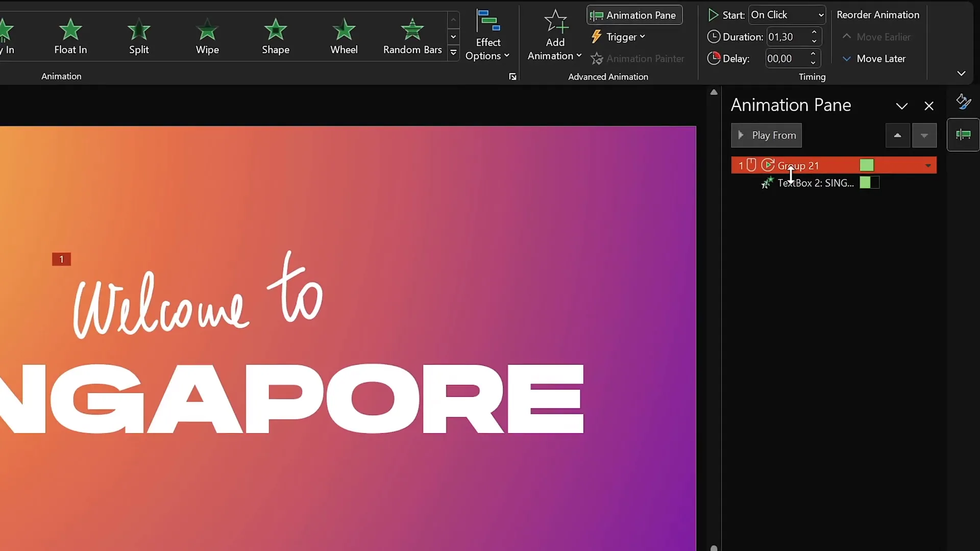Expand the Group 21 animation dropdown arrow
The width and height of the screenshot is (980, 551).
click(x=928, y=166)
